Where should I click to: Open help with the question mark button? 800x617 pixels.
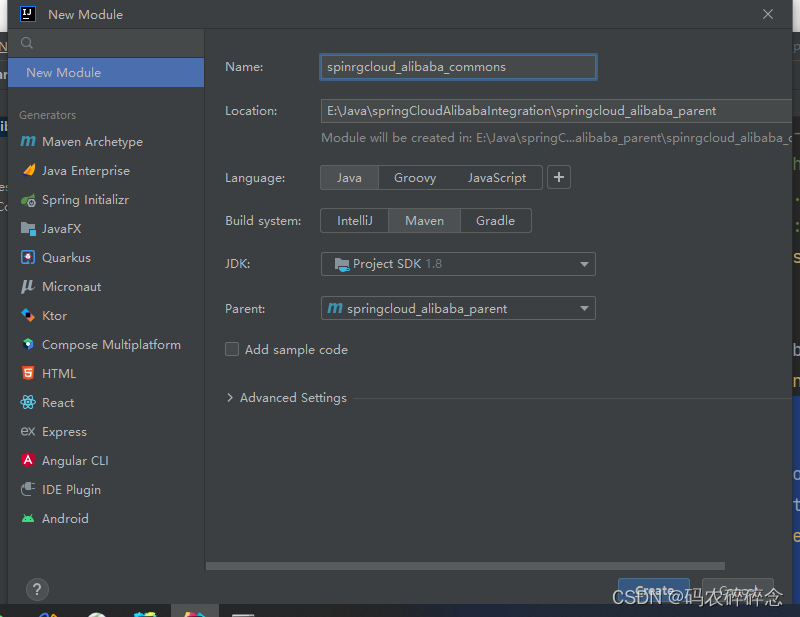tap(37, 589)
